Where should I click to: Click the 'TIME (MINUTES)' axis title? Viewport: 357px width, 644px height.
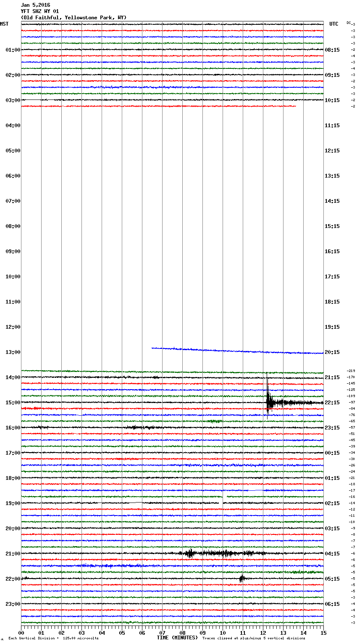pyautogui.click(x=177, y=638)
